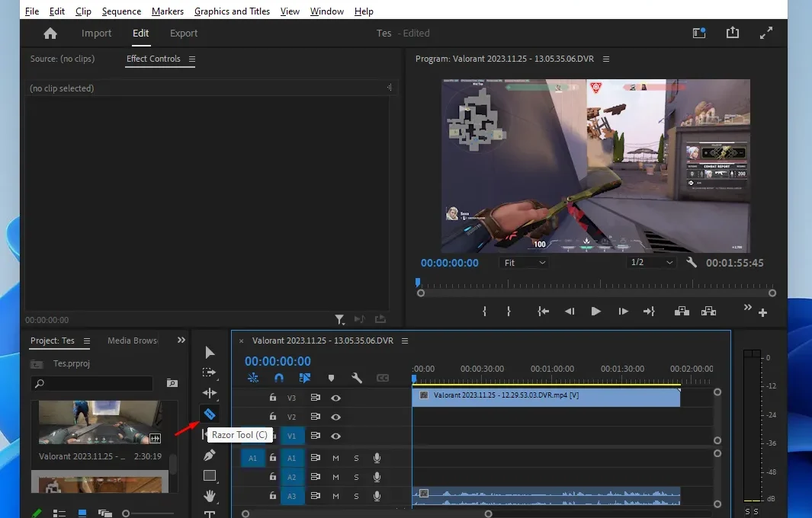Solo audio track A2

(356, 477)
